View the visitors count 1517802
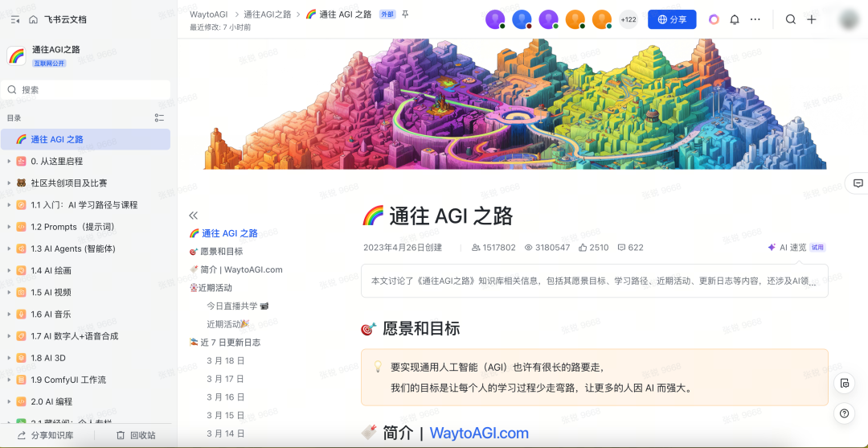Viewport: 868px width, 448px height. 493,248
